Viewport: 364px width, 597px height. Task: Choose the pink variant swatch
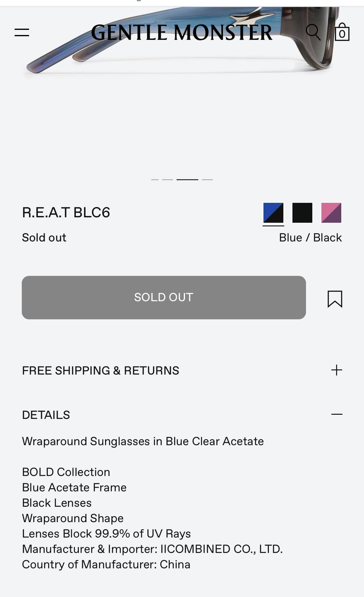click(331, 213)
